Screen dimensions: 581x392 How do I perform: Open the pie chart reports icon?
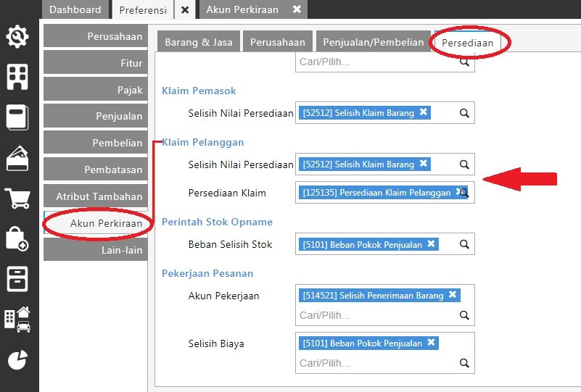17,359
